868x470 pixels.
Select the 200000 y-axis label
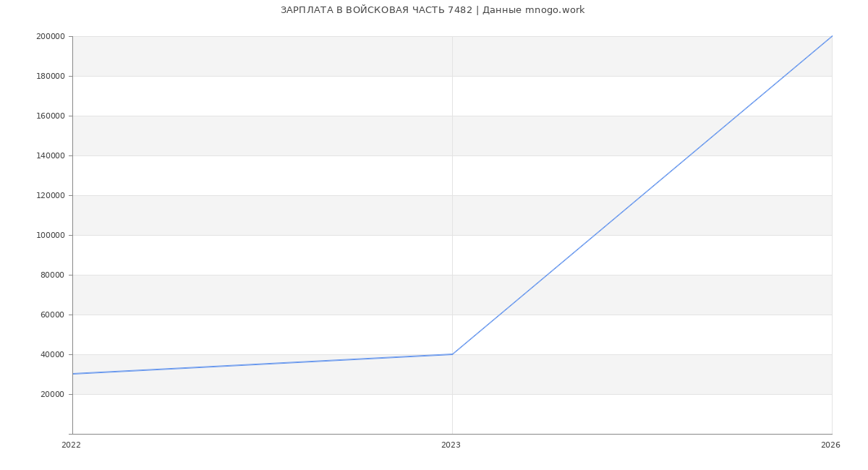point(51,36)
